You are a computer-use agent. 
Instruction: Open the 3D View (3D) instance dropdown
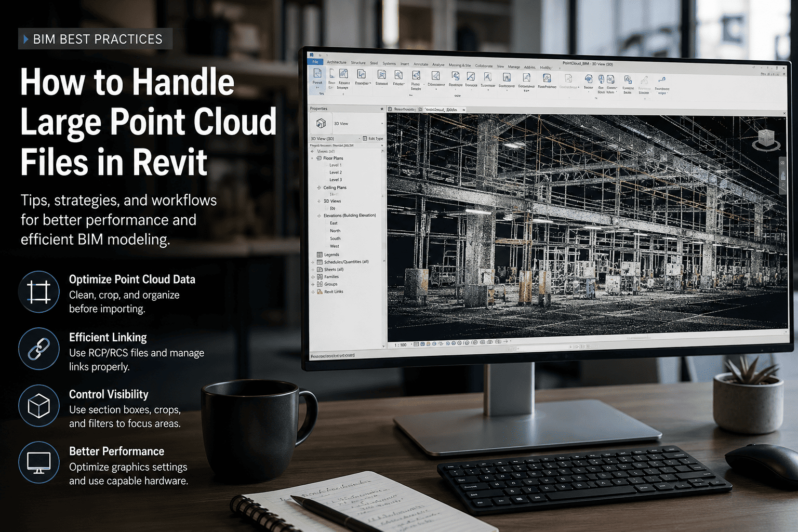tap(360, 139)
